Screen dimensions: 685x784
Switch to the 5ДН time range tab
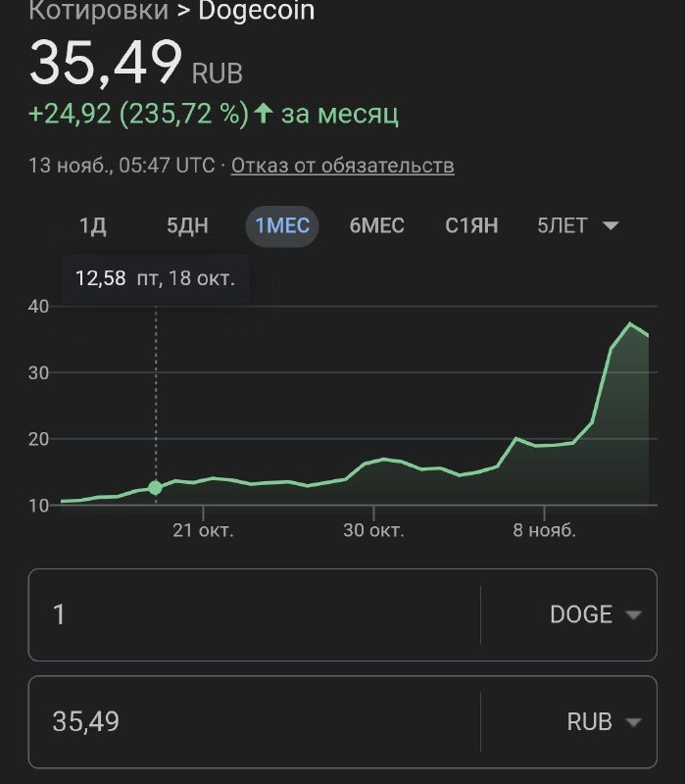(187, 226)
